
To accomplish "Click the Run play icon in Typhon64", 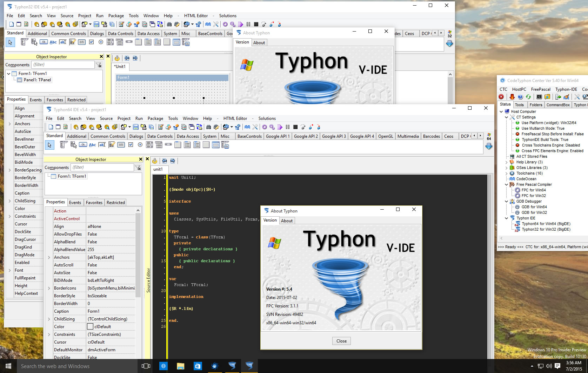I will [280, 127].
